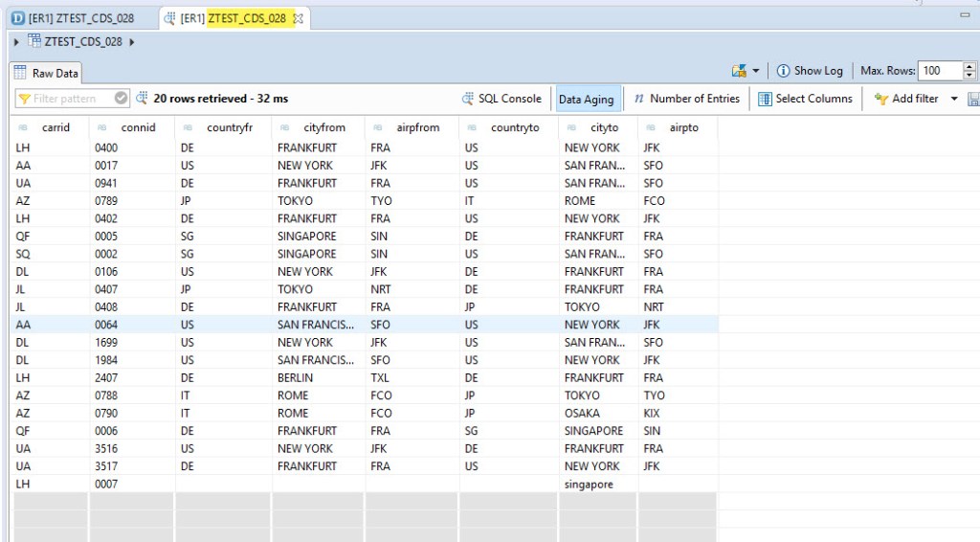Click the Show Log info icon
This screenshot has height=542, width=980.
tap(783, 71)
